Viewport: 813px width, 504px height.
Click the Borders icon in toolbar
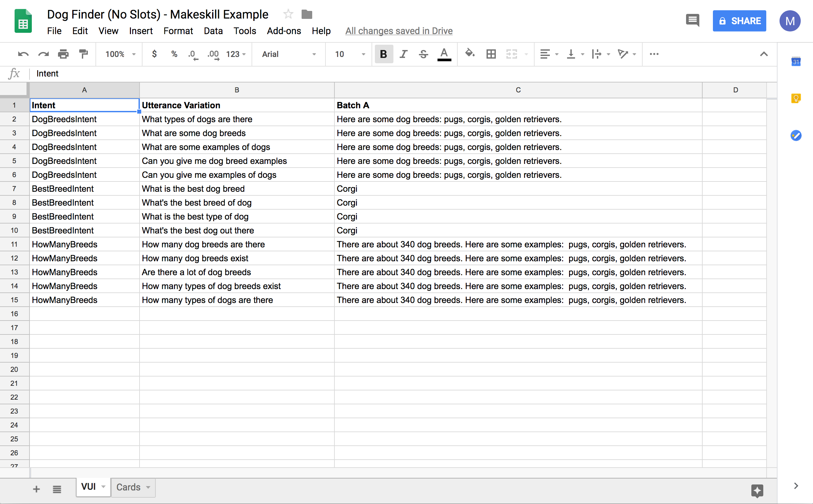click(x=491, y=54)
